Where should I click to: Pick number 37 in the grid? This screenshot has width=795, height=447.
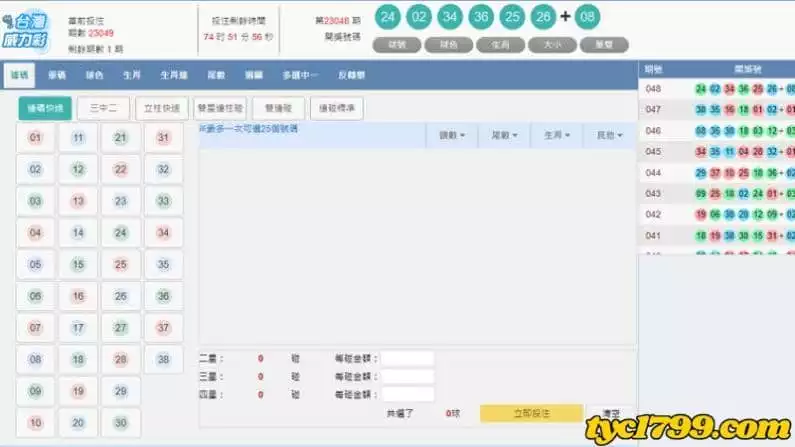[163, 328]
